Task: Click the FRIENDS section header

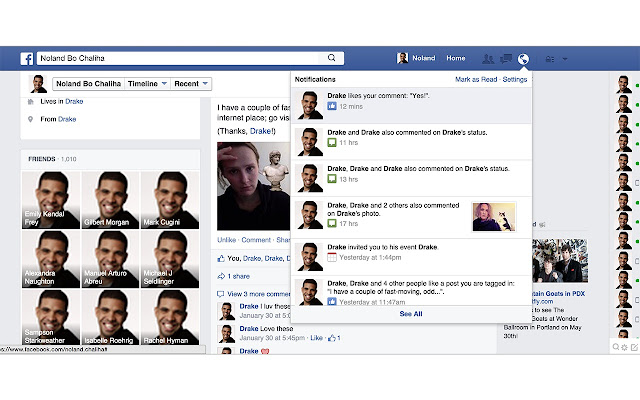Action: 42,159
